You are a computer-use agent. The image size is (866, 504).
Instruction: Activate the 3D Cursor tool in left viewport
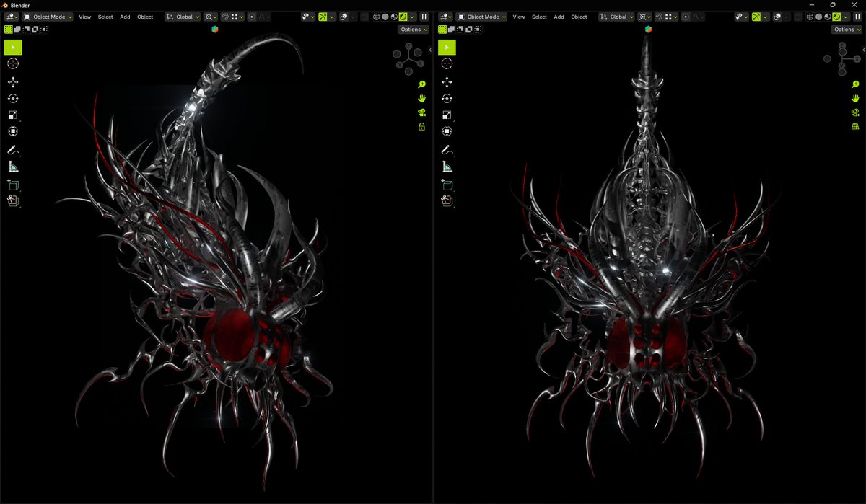[13, 64]
